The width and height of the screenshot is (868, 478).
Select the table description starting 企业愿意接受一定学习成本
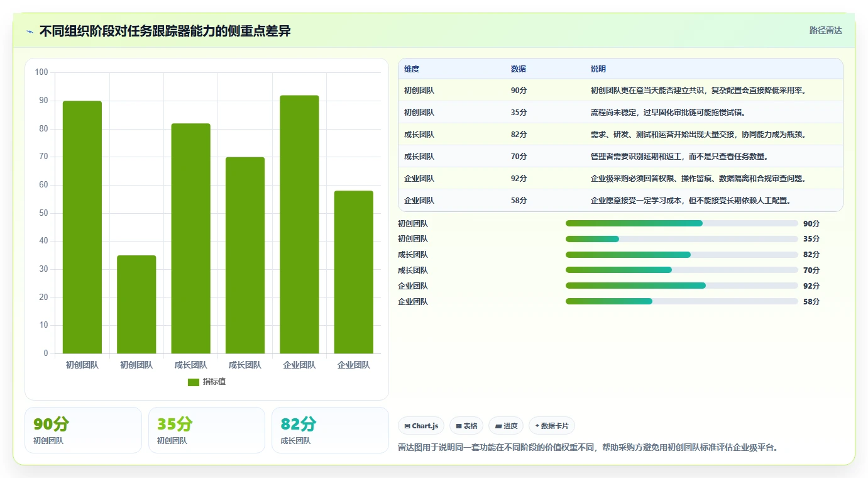tap(691, 201)
